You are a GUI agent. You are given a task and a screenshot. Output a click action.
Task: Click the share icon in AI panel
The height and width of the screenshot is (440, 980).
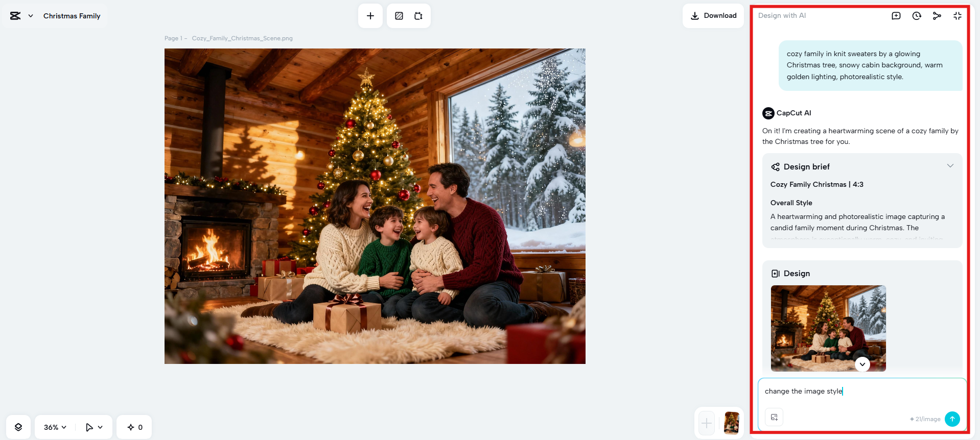[x=937, y=16]
